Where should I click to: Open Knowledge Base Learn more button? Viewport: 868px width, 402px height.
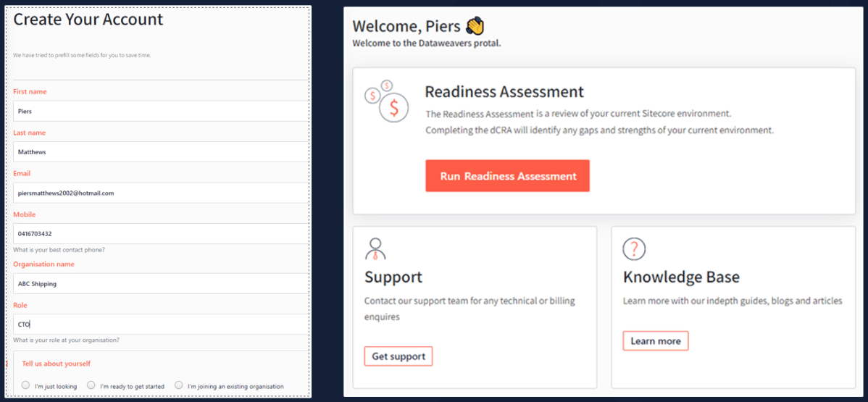tap(655, 341)
